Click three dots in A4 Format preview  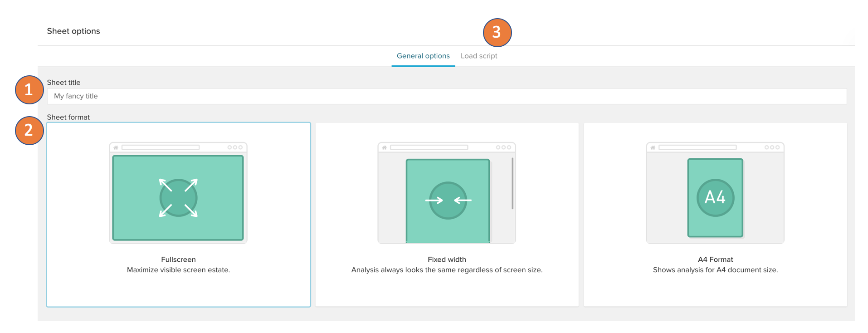tap(772, 147)
